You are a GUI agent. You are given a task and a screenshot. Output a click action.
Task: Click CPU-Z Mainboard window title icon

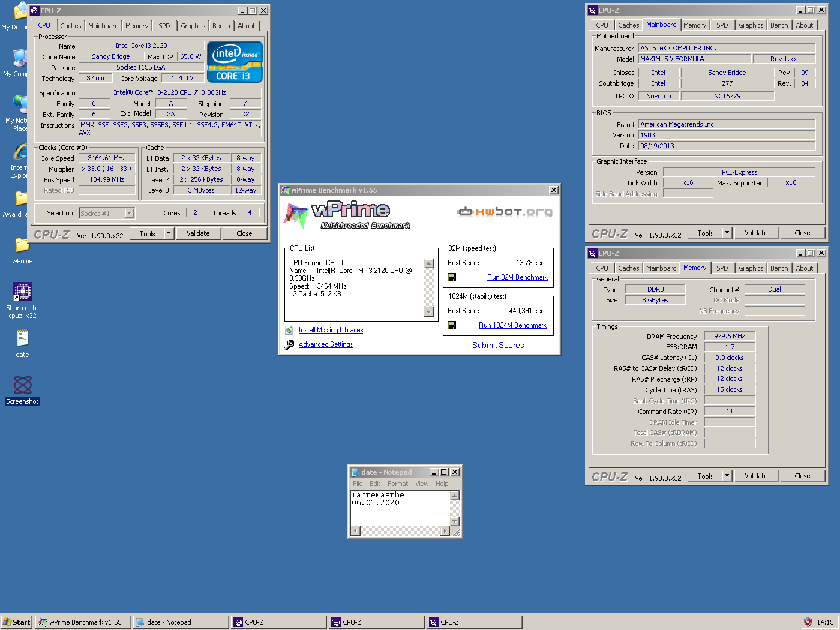point(592,10)
